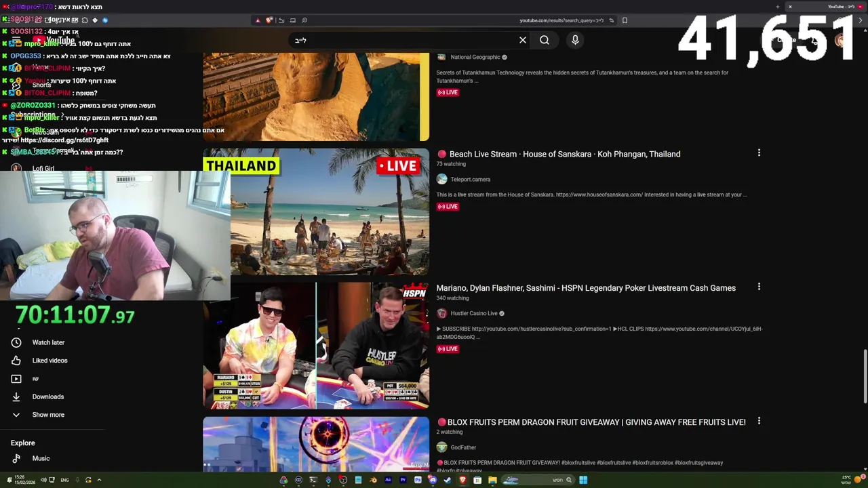Screen dimensions: 868x488
Task: Open Steam from the taskbar
Action: [x=448, y=480]
